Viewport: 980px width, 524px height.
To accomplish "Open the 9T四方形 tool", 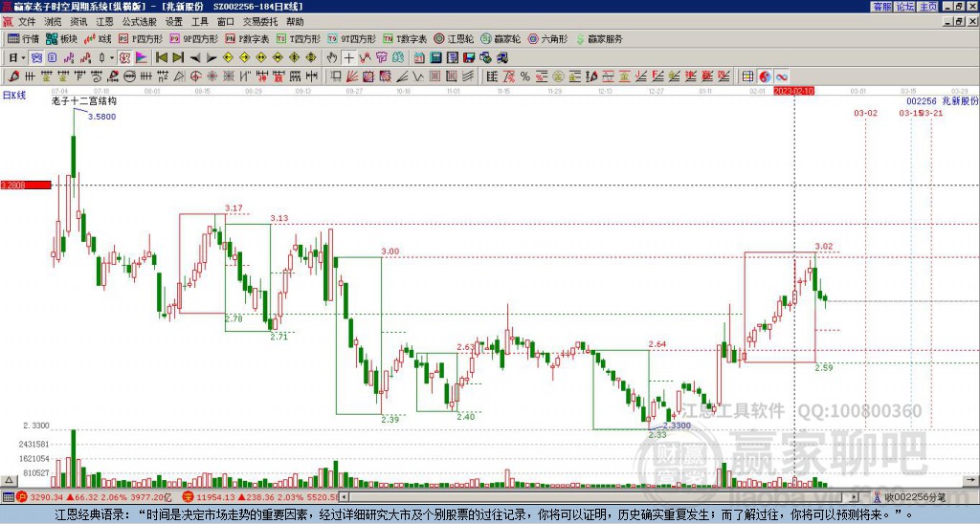I will 352,38.
